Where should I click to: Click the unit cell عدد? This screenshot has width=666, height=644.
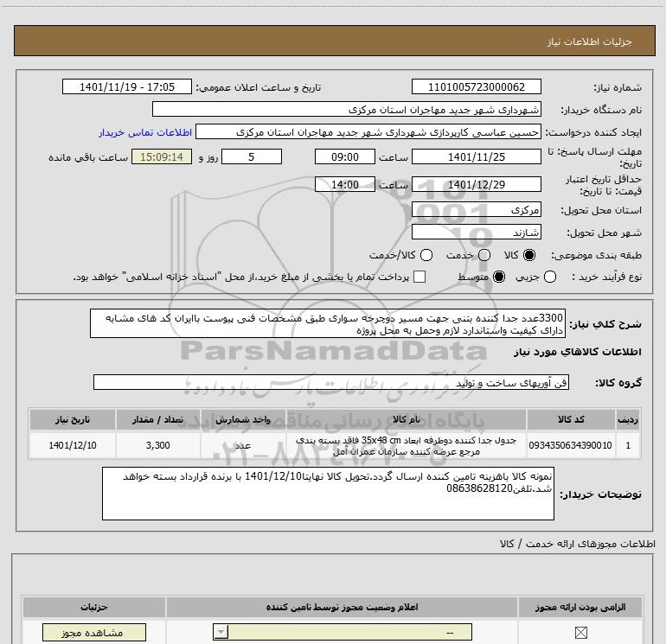243,445
